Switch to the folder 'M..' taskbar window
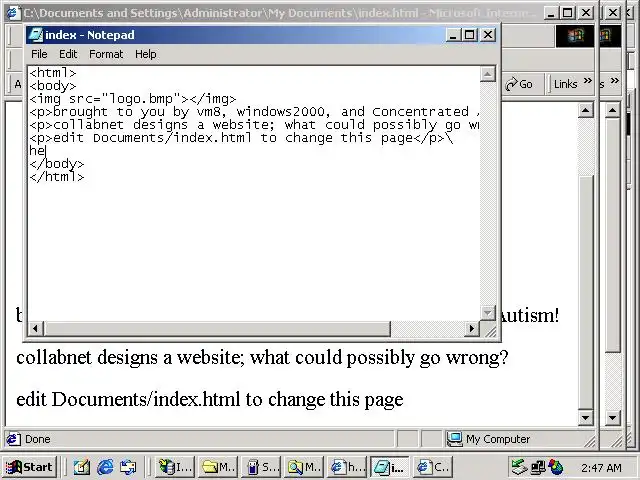This screenshot has height=480, width=640. click(218, 467)
